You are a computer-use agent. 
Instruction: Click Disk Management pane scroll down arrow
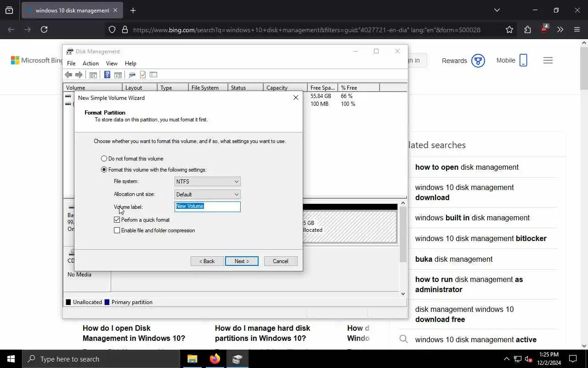pos(403,293)
